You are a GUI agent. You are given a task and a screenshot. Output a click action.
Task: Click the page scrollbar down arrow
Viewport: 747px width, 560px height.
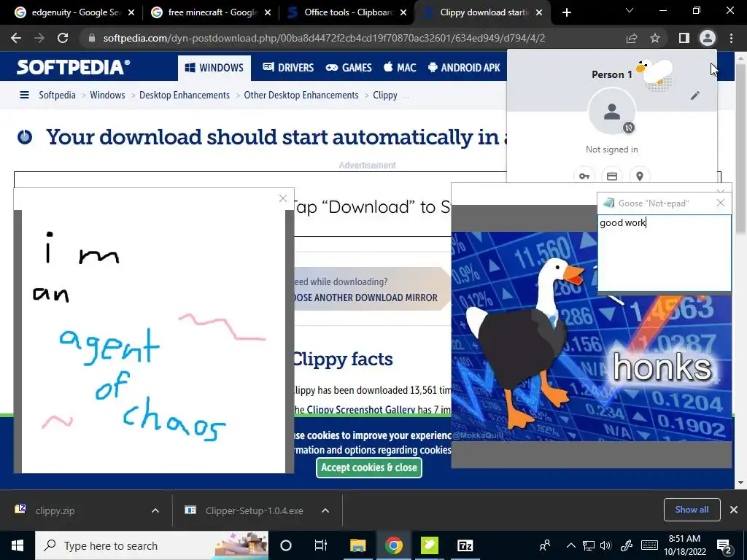pos(741,483)
